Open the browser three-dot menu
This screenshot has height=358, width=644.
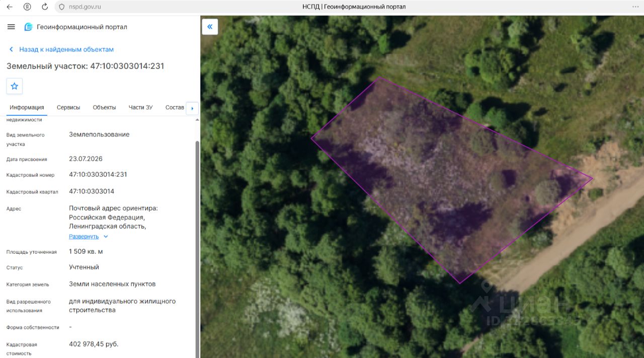[635, 7]
